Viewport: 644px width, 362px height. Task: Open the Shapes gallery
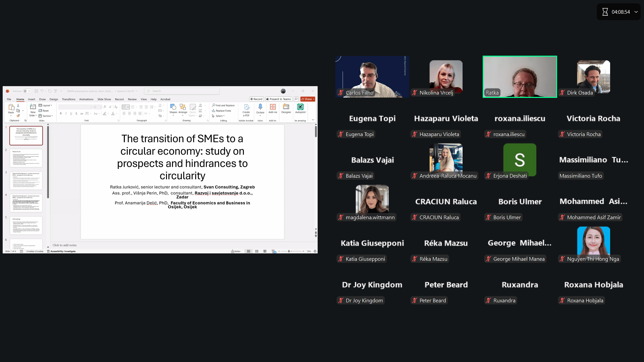[173, 107]
